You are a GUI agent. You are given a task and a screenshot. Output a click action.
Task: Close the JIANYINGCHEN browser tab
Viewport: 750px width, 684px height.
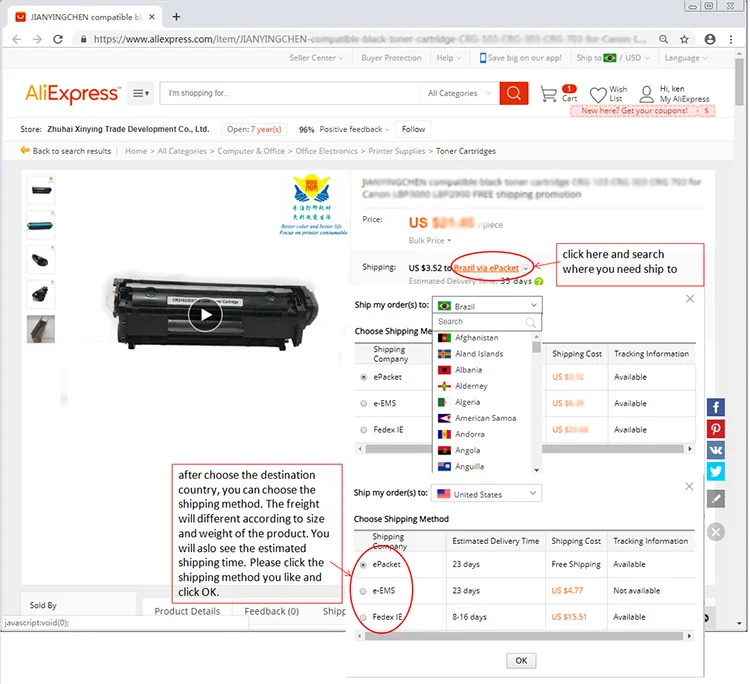pyautogui.click(x=152, y=17)
